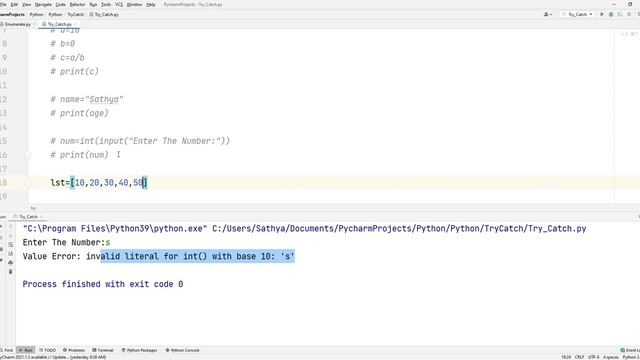This screenshot has height=360, width=640.
Task: Open the VCS menu
Action: coord(119,4)
